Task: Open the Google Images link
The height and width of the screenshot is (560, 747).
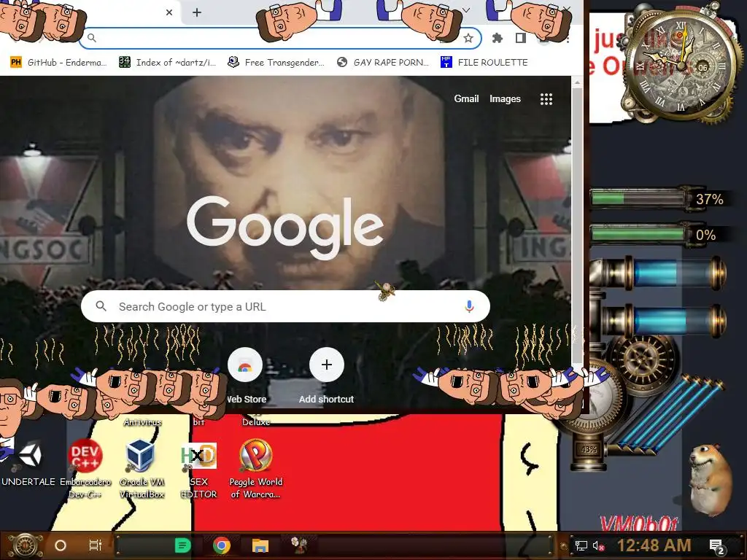Action: 505,98
